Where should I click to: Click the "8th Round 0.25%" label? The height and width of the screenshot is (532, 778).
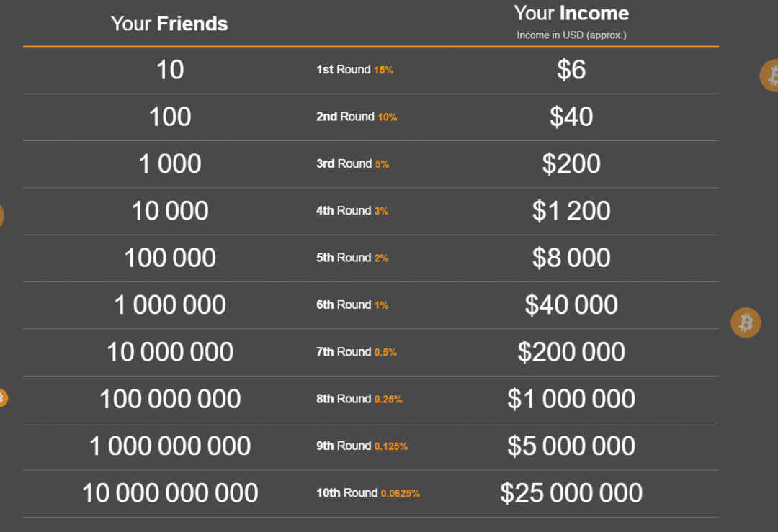[359, 399]
